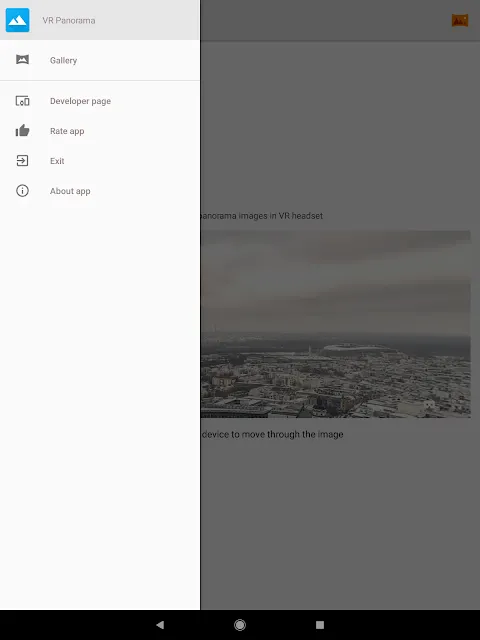
Task: Tap the 'panorama images in VR headset' text
Action: pos(262,216)
